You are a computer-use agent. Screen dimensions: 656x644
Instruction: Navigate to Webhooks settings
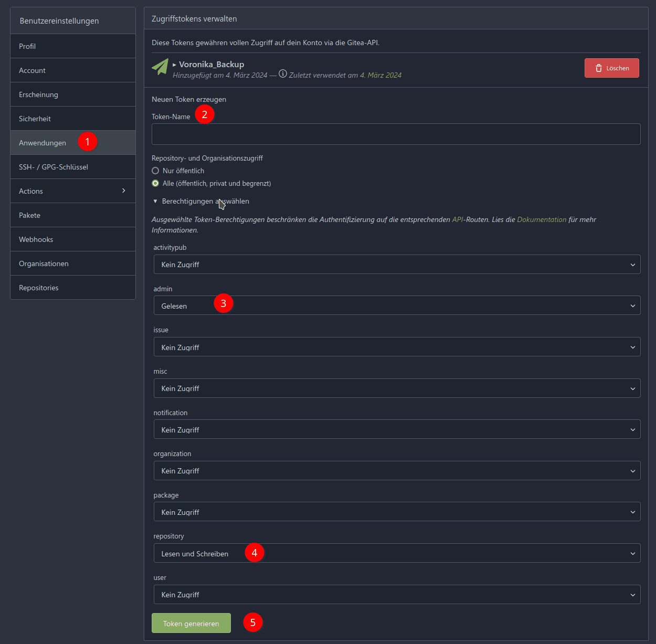click(x=36, y=239)
